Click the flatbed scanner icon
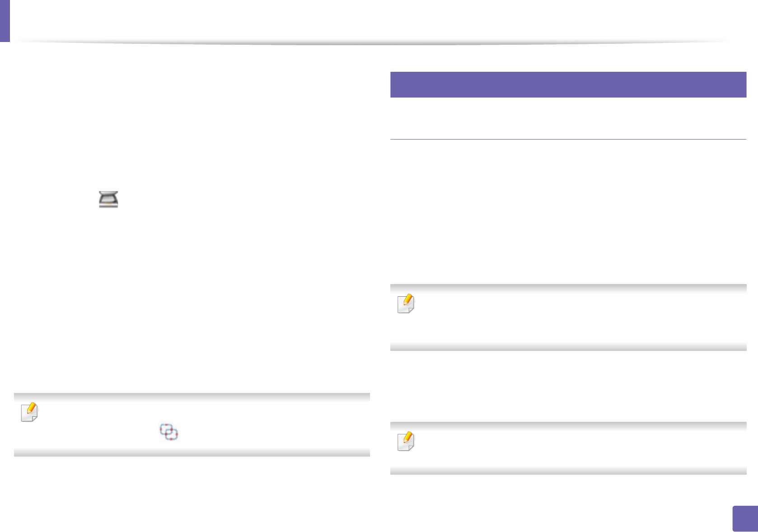 point(108,199)
